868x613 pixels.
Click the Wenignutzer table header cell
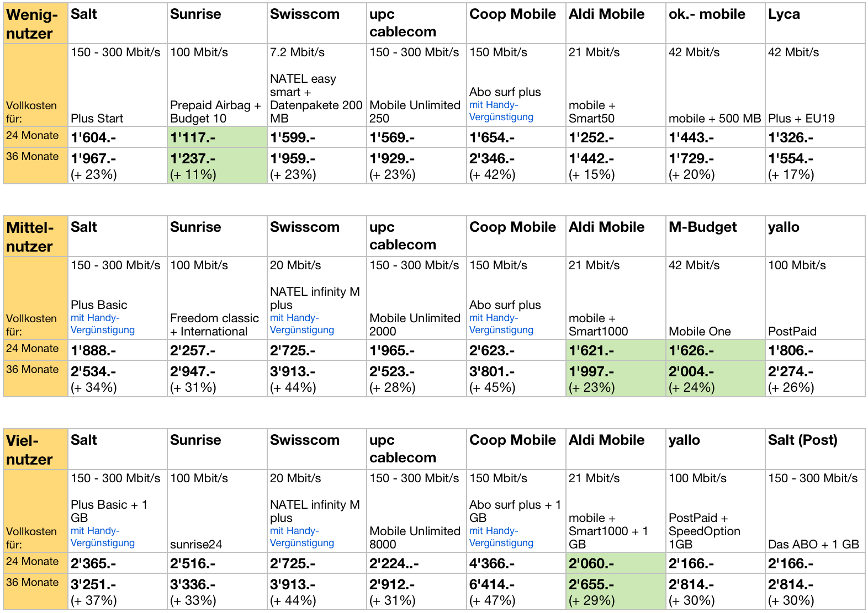click(35, 24)
